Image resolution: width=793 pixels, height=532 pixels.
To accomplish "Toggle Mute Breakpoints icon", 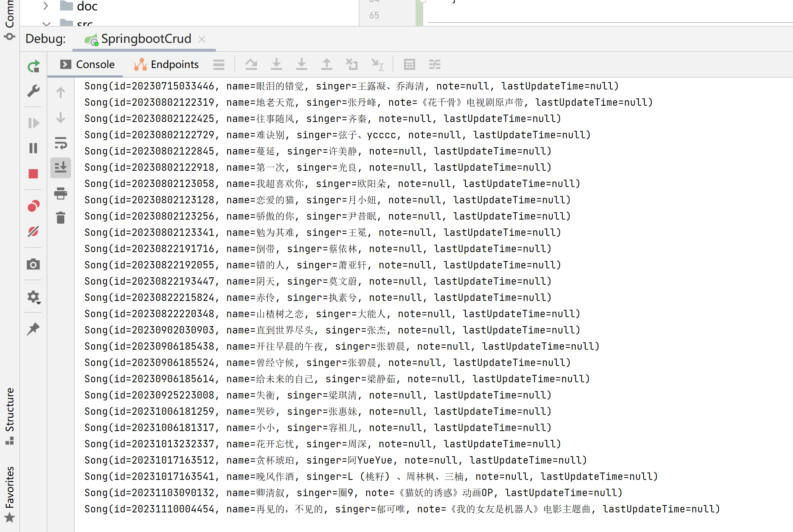I will click(33, 232).
